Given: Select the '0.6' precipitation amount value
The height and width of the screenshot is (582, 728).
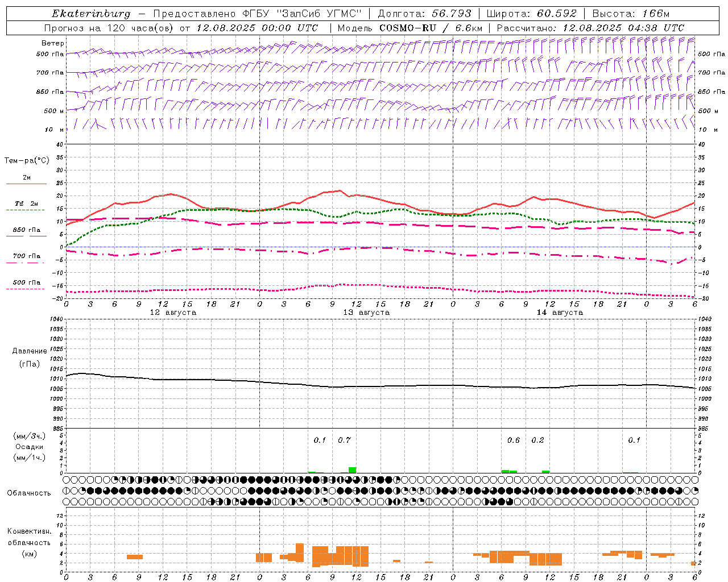Looking at the screenshot, I should click(513, 440).
